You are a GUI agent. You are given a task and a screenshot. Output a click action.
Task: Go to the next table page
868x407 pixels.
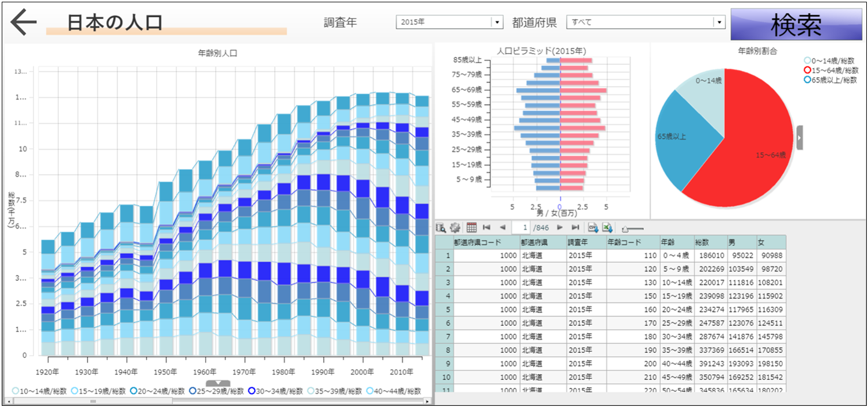tap(559, 228)
